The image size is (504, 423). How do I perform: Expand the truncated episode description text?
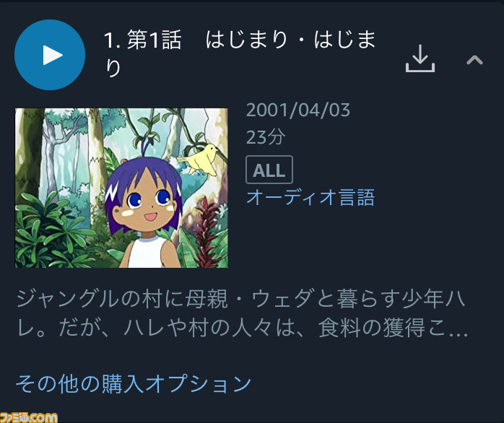click(242, 313)
